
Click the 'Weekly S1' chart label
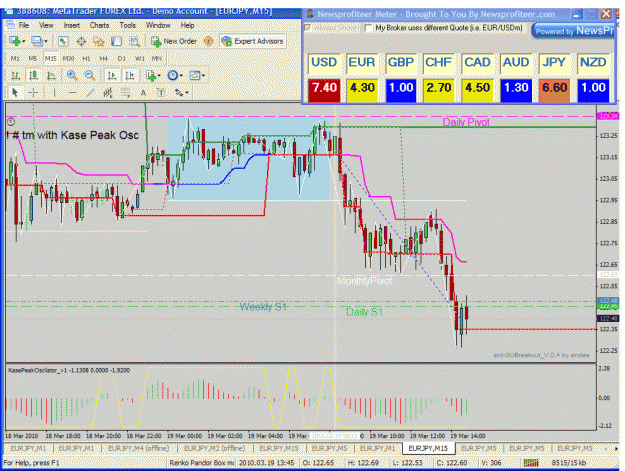[x=263, y=307]
